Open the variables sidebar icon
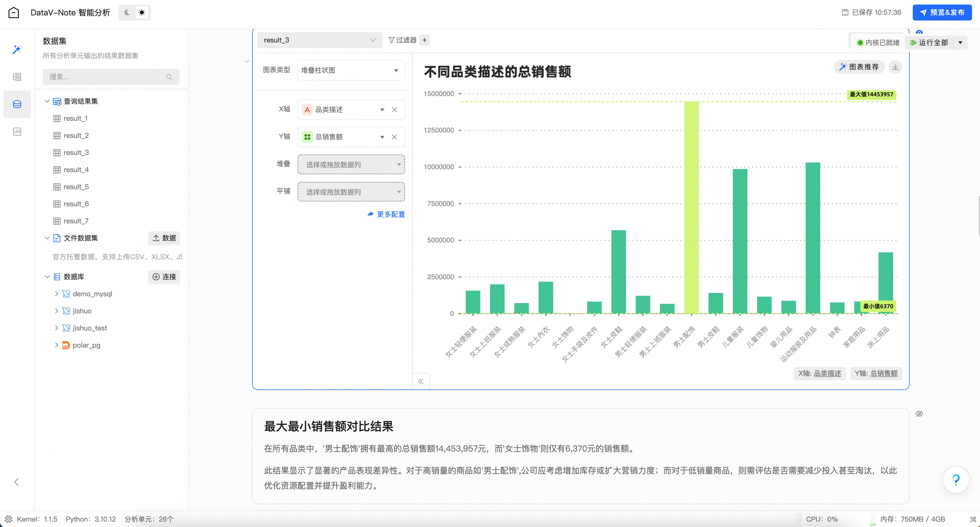The image size is (980, 527). pyautogui.click(x=17, y=132)
